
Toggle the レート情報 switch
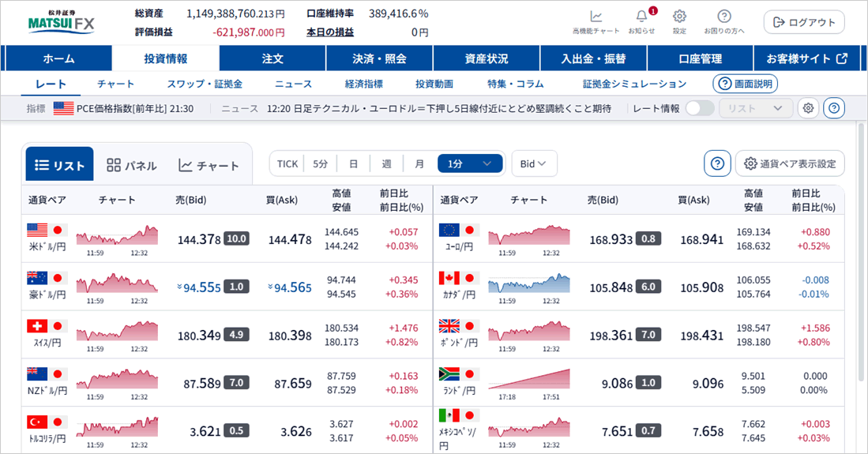click(x=700, y=108)
